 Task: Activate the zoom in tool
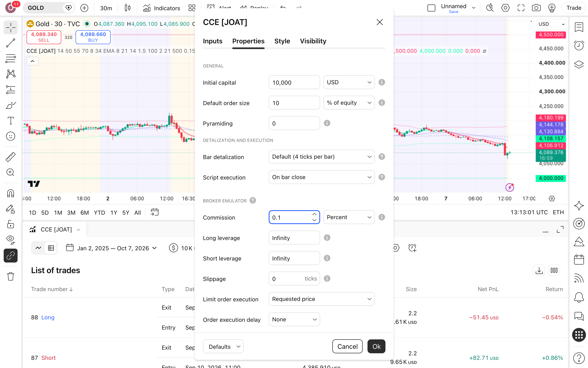(x=11, y=172)
